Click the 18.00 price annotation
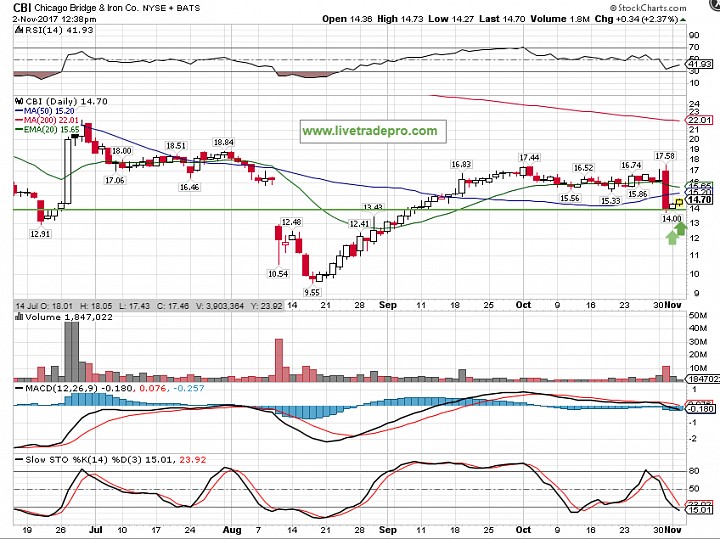 point(122,151)
